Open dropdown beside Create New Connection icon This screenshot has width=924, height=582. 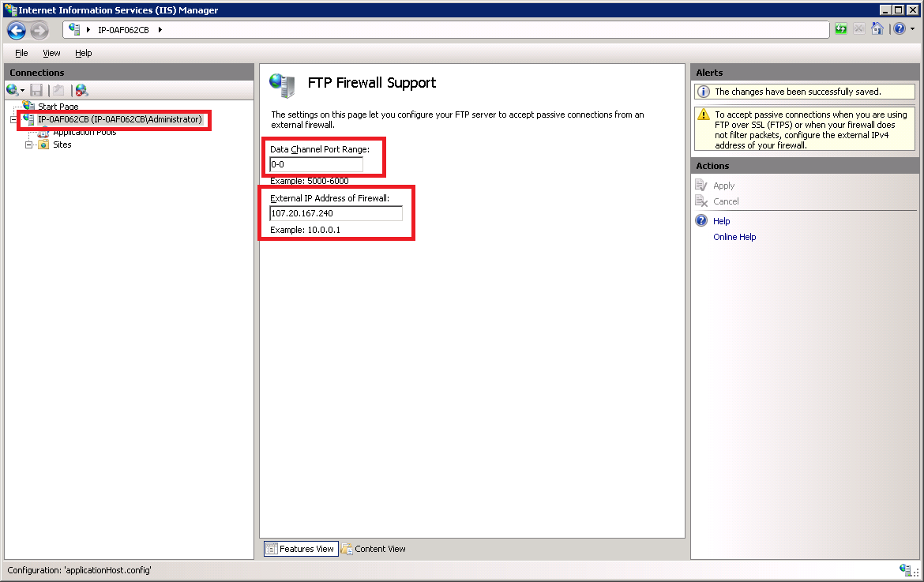point(22,91)
